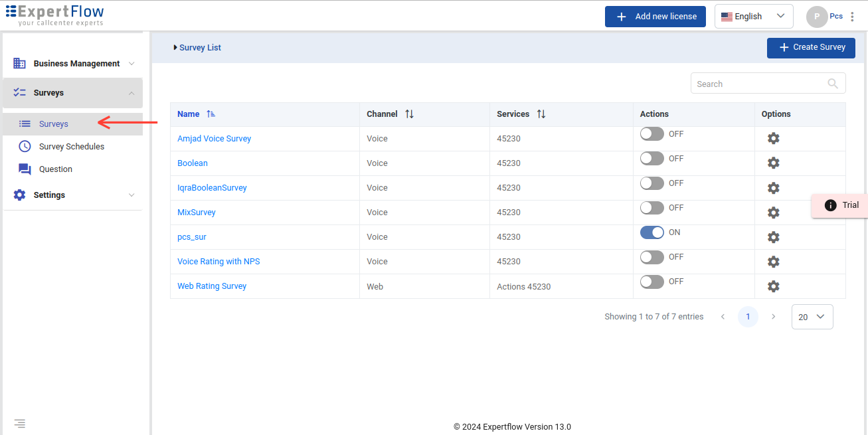
Task: Open Survey Schedules in sidebar
Action: click(x=71, y=147)
